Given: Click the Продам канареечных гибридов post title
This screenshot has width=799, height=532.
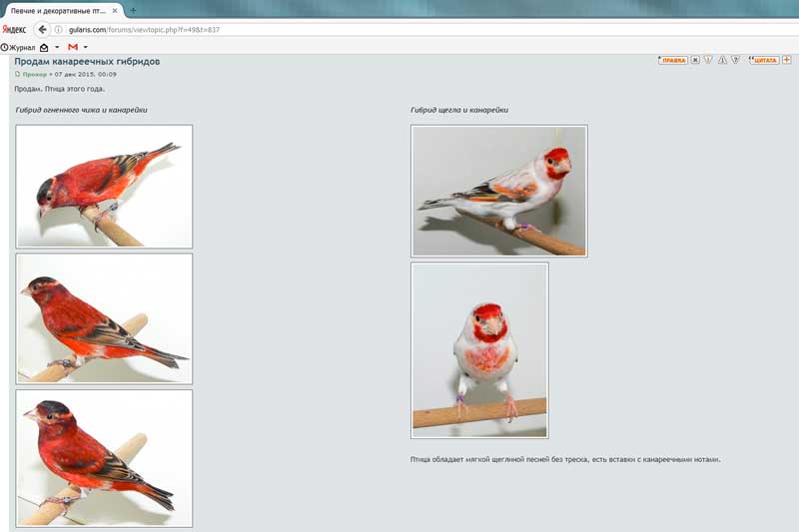Looking at the screenshot, I should [x=87, y=62].
